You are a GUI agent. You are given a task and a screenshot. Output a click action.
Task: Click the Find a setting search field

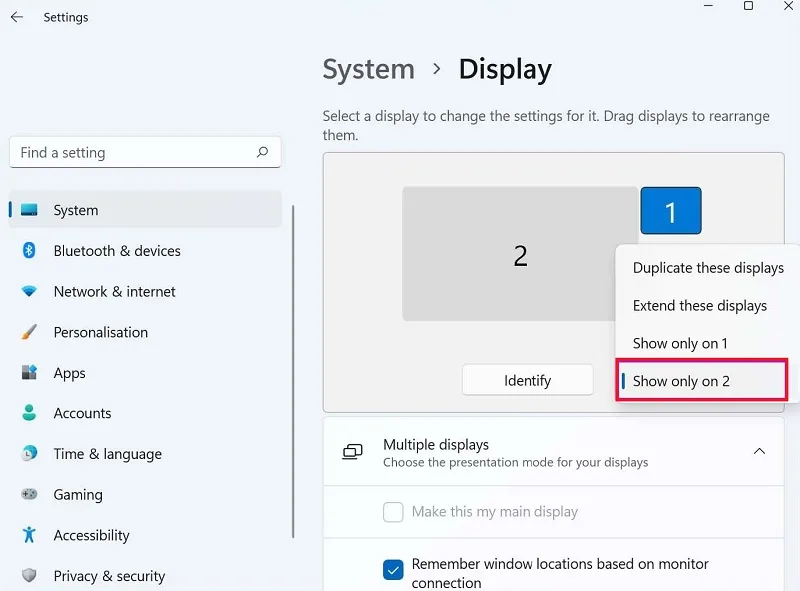pos(145,152)
